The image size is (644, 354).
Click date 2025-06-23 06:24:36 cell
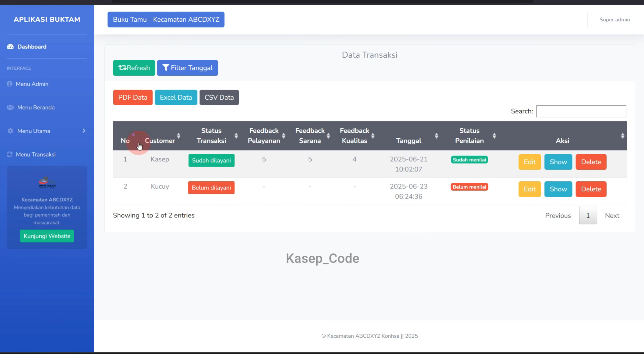409,191
